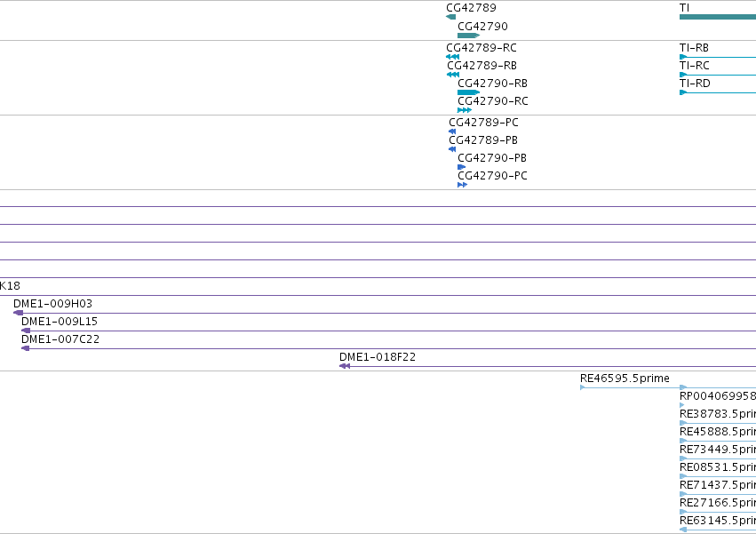This screenshot has width=756, height=534.
Task: Click protein label CG42790-PC
Action: 492,176
